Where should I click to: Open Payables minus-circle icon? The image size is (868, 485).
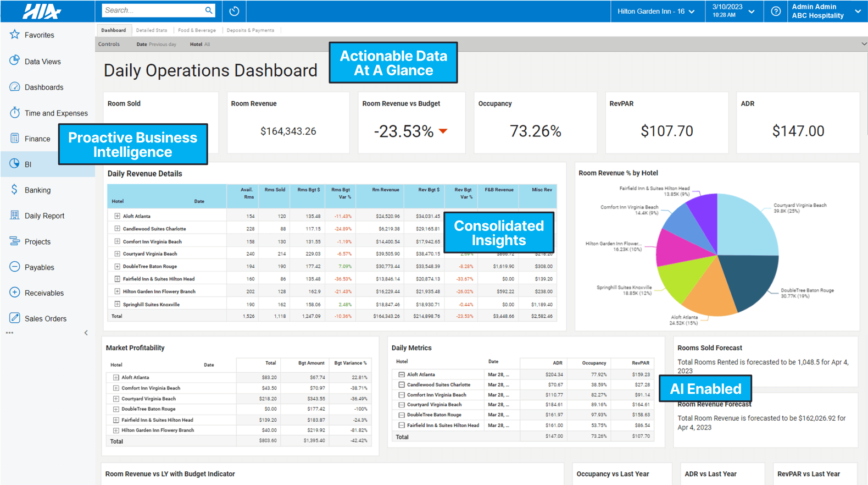pyautogui.click(x=15, y=267)
